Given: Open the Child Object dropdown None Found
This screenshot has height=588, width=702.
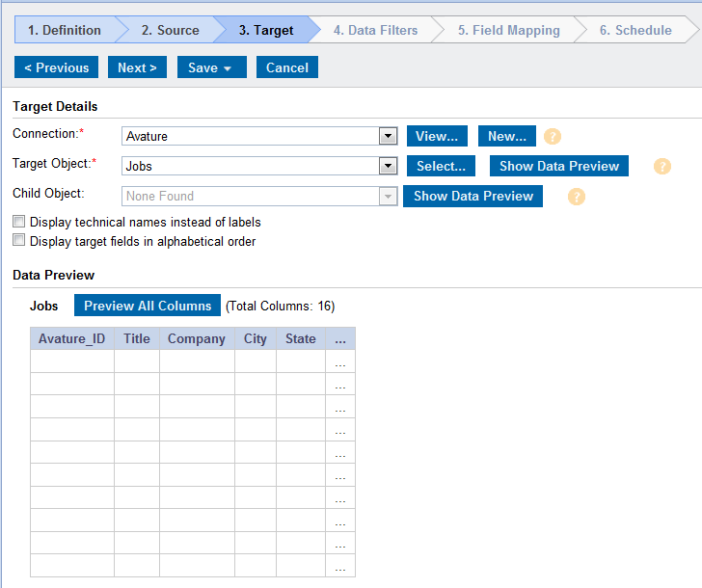Looking at the screenshot, I should point(388,196).
